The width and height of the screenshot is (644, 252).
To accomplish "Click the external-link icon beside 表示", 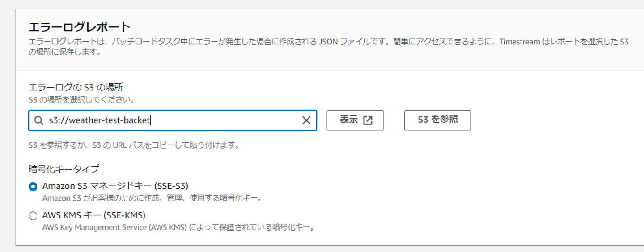I will 368,120.
